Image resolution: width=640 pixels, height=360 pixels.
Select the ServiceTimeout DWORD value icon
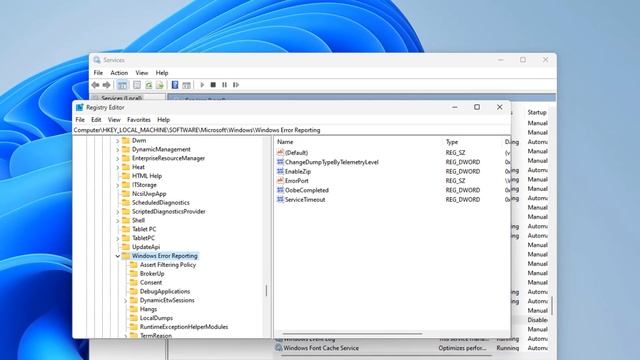(280, 199)
